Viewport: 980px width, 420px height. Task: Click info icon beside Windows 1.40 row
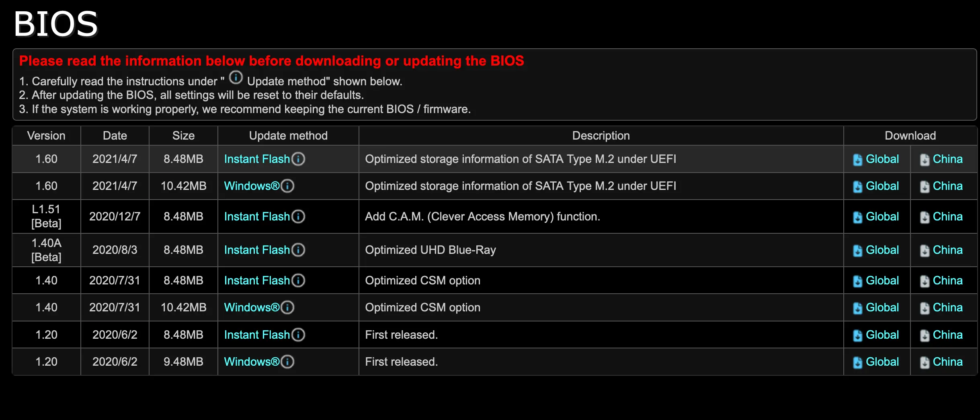pyautogui.click(x=287, y=307)
